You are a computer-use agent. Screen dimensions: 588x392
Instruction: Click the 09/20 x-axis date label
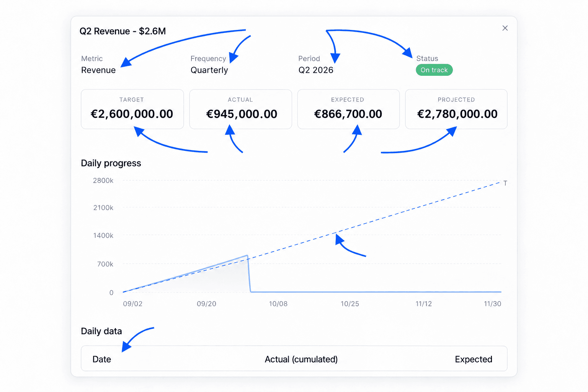pyautogui.click(x=206, y=304)
